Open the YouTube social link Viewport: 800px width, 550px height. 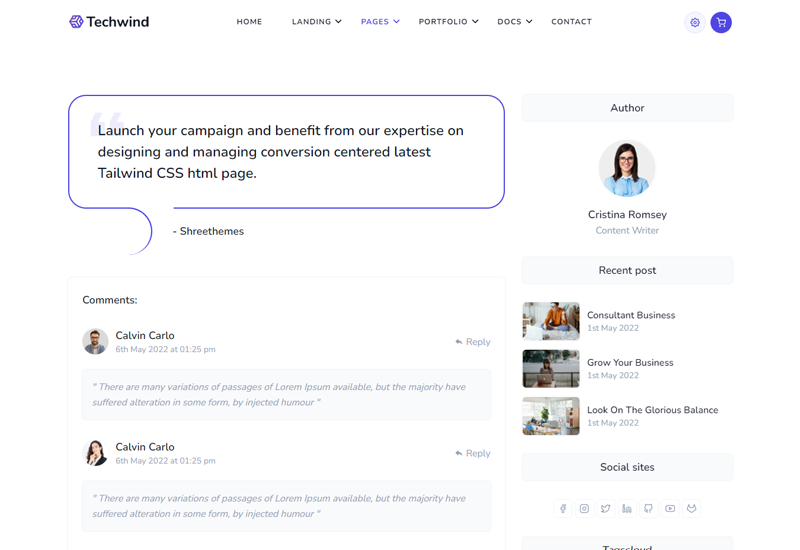pyautogui.click(x=670, y=508)
